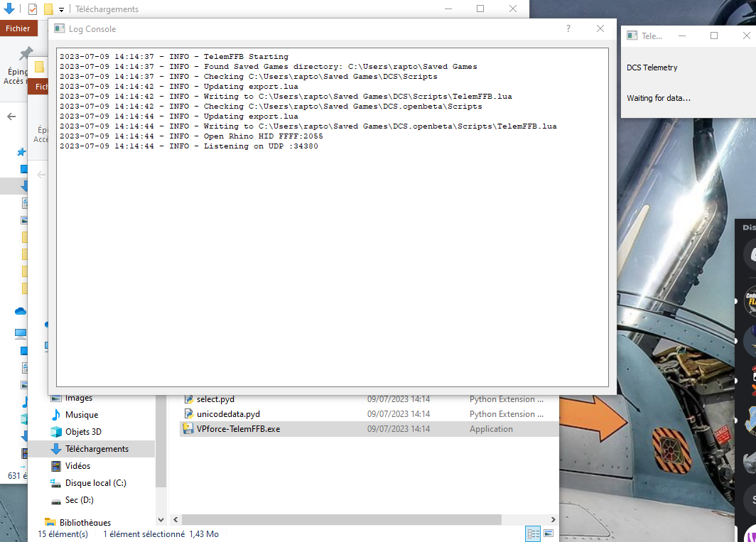Minimize the Téléchargements Explorer window
The width and height of the screenshot is (756, 542).
click(448, 9)
